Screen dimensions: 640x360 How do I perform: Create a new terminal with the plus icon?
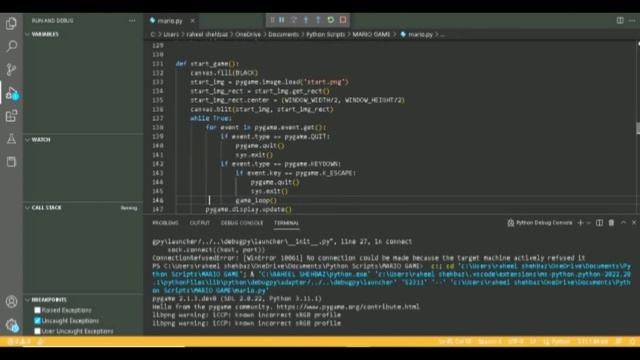coord(580,223)
